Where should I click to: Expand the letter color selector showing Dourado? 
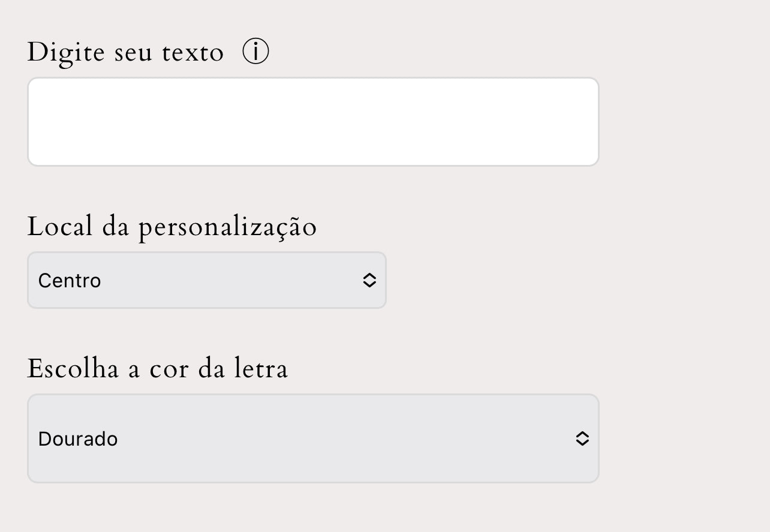point(313,438)
